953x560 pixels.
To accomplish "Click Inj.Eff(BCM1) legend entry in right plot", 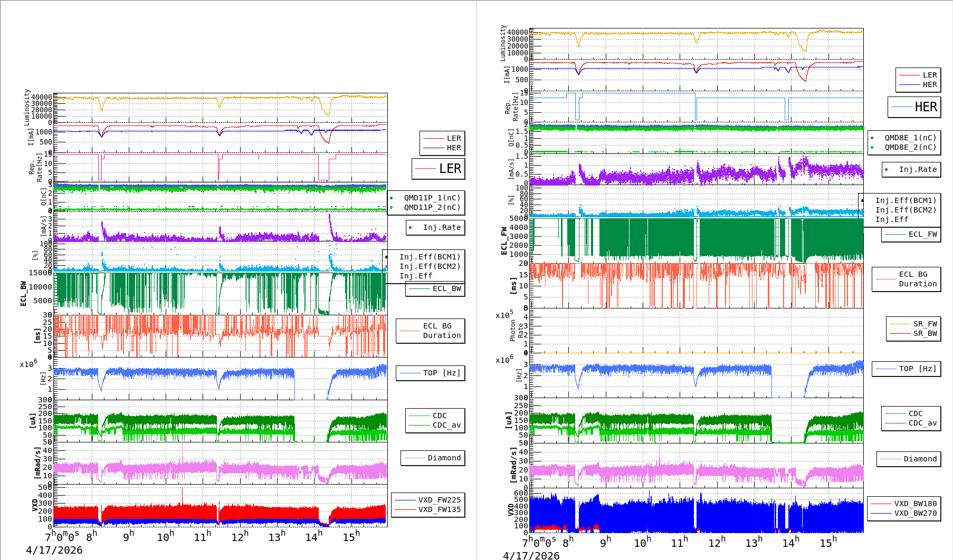I will (x=905, y=200).
